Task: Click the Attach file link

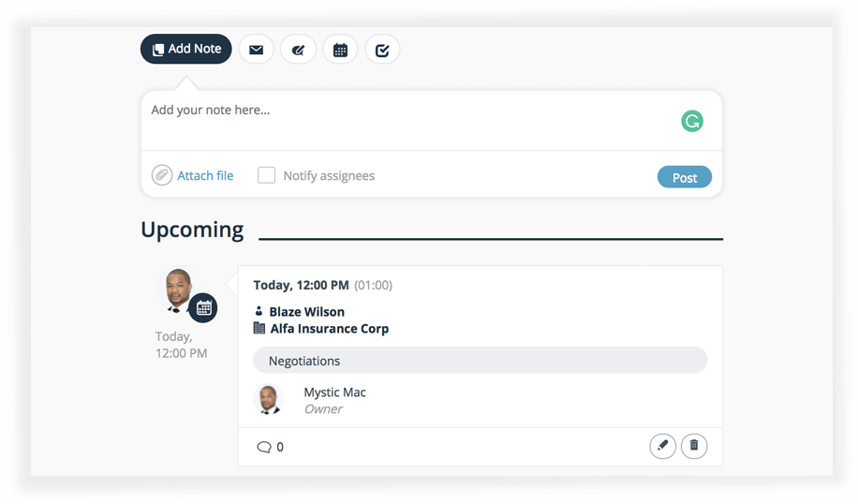Action: point(205,175)
